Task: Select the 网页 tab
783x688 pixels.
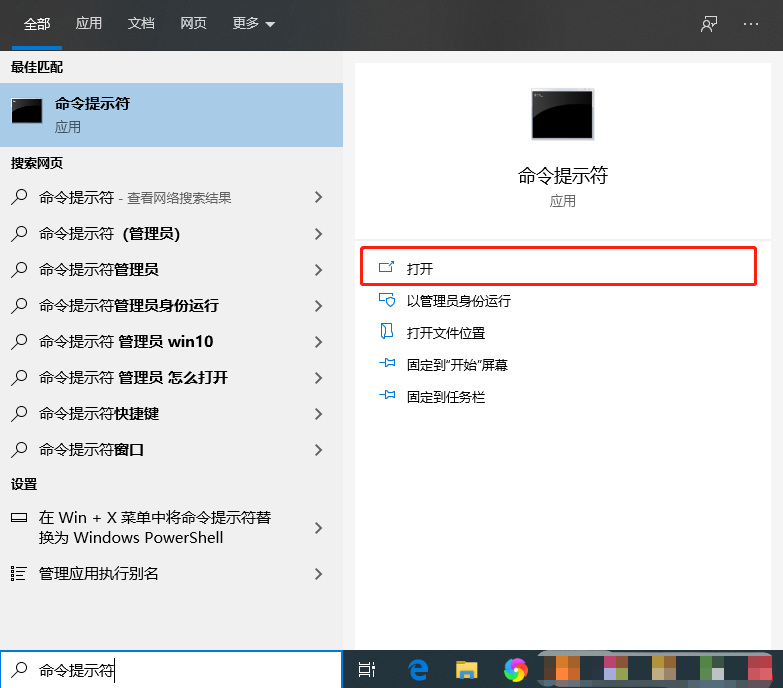Action: (x=193, y=24)
